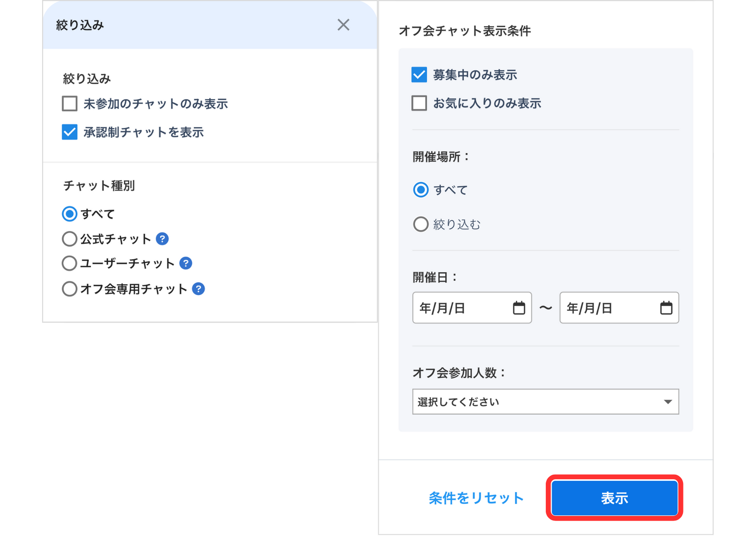
Task: Close the 絞り込み filter panel
Action: 343,25
